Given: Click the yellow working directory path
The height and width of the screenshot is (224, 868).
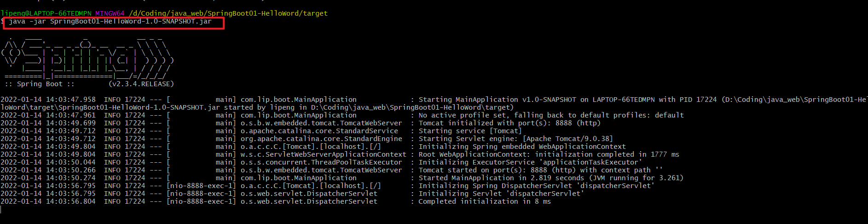Looking at the screenshot, I should 228,13.
